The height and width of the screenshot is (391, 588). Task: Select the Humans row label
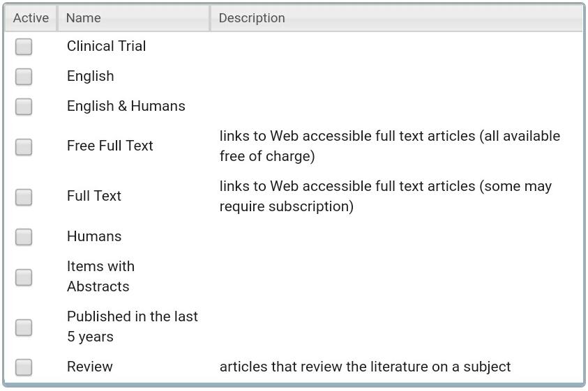94,236
